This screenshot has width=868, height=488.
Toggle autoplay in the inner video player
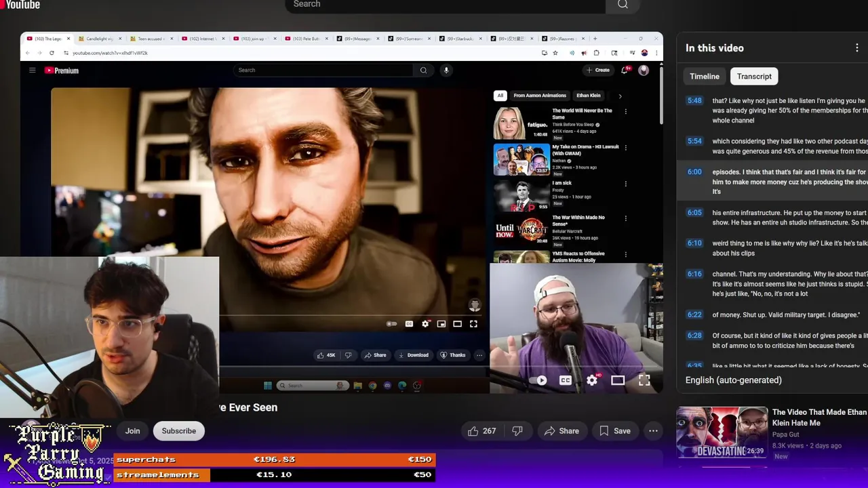[392, 324]
